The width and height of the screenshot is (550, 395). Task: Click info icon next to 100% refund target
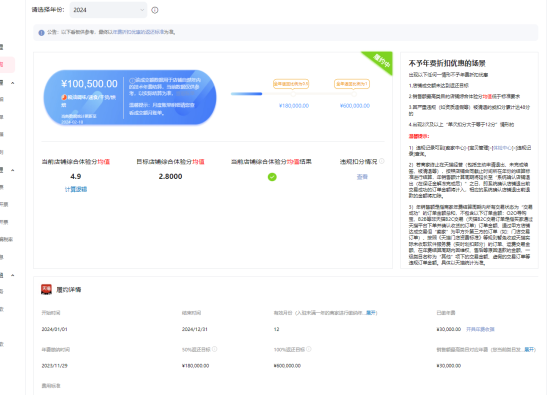pos(309,349)
